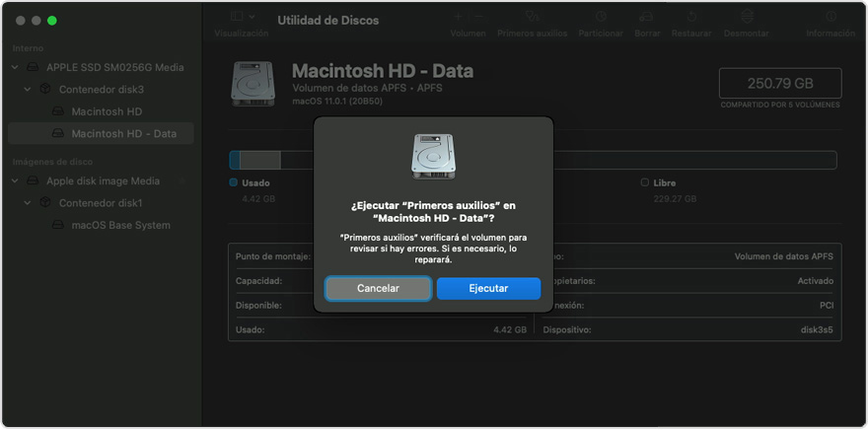The image size is (868, 430).
Task: Collapse the Contenedor disk3 node
Action: [28, 90]
